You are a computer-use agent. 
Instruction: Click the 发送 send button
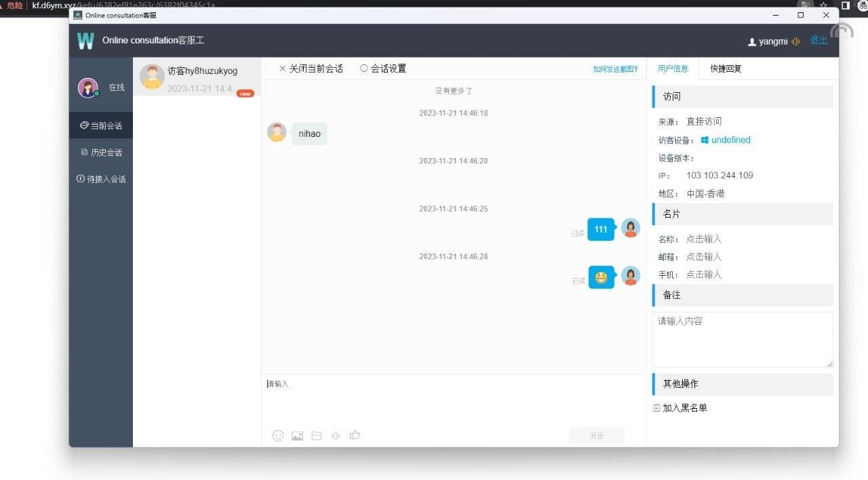(597, 435)
